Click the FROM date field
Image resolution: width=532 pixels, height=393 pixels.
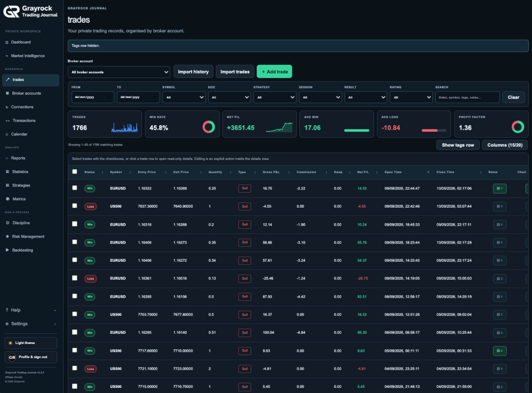[93, 97]
